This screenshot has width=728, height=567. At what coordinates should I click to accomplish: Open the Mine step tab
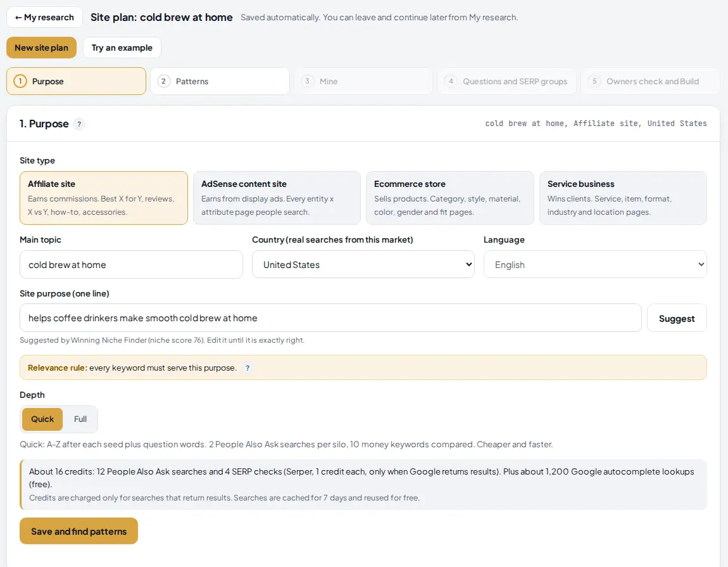tap(363, 81)
